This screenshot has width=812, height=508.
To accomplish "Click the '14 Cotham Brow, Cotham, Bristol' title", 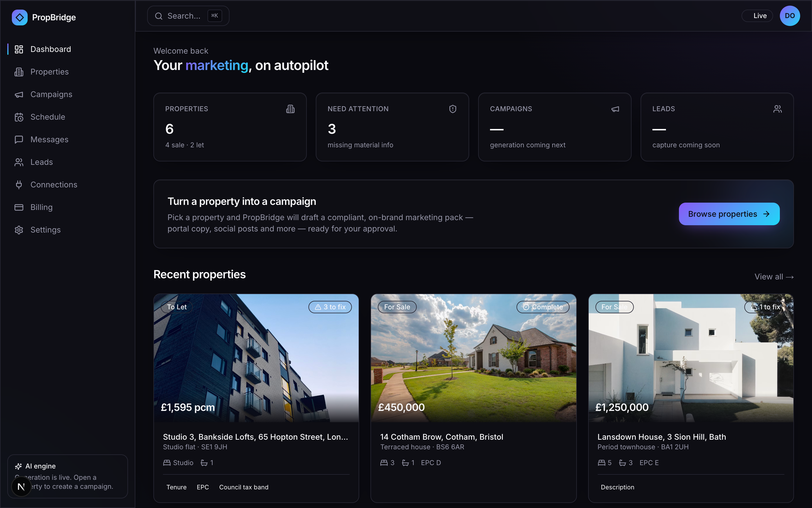I will tap(442, 437).
